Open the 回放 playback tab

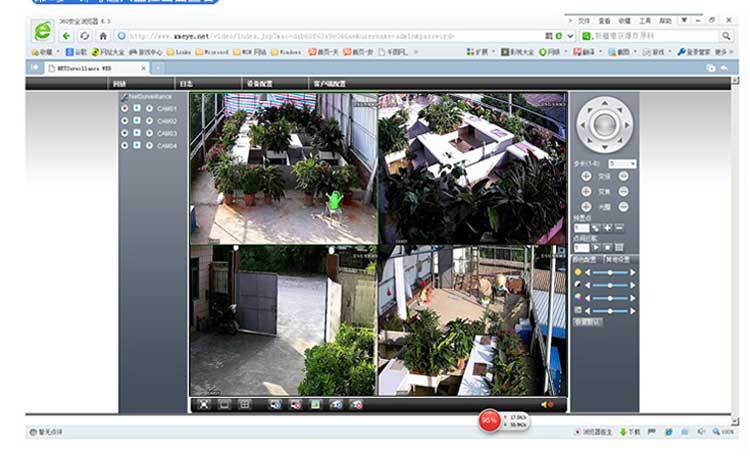coord(119,84)
